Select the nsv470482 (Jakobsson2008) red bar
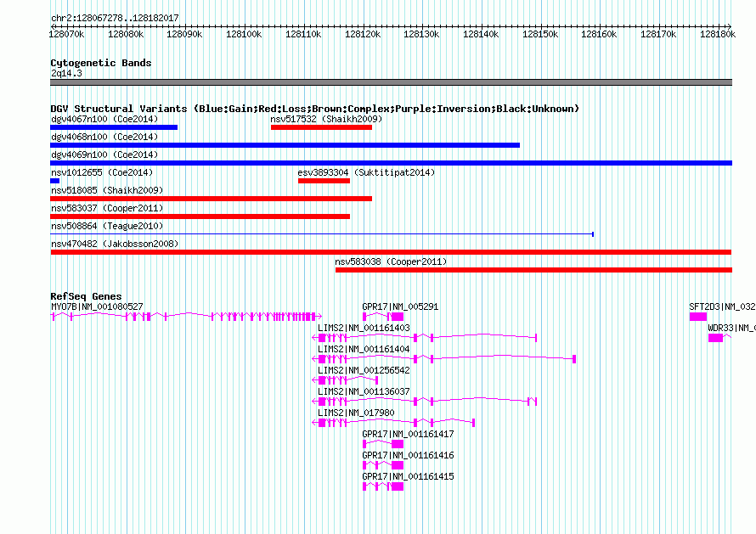Viewport: 756px width, 534px height. (x=391, y=252)
